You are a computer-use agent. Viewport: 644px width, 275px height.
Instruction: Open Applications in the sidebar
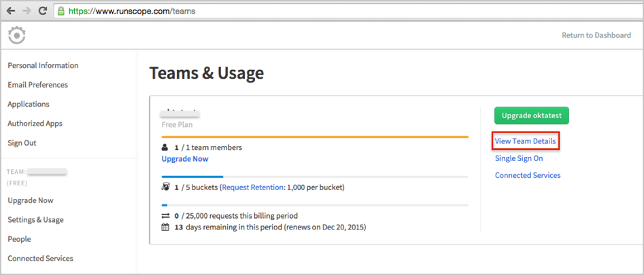pyautogui.click(x=29, y=105)
